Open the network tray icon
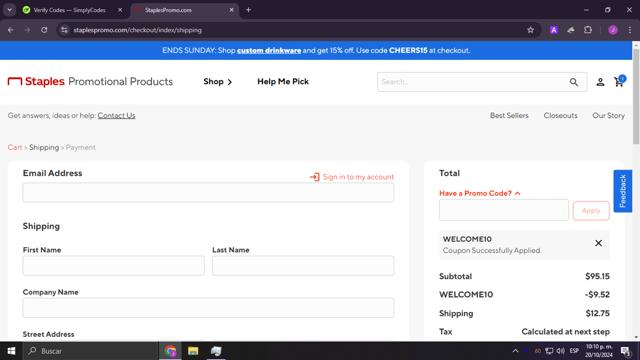Screen dimensions: 640x360 549,351
